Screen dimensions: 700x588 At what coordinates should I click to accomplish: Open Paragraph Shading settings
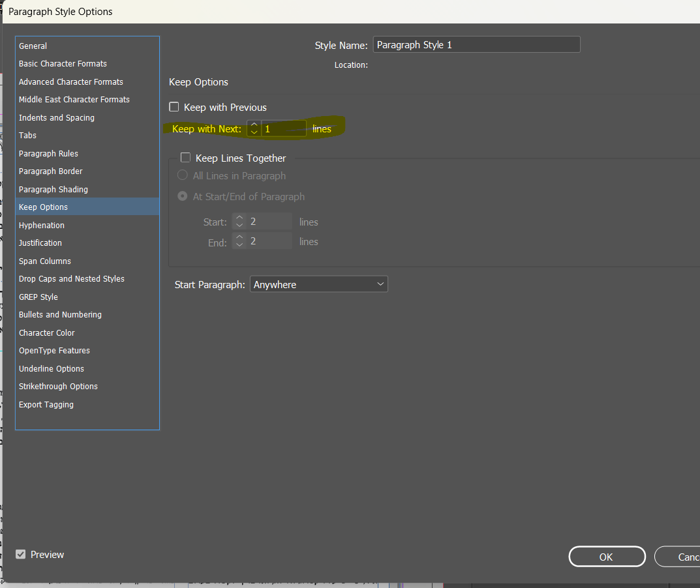point(87,189)
